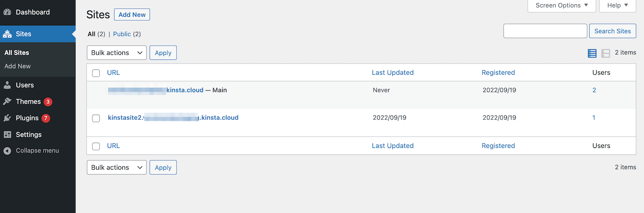
Task: Click the Collapse menu arrow icon
Action: 7,151
